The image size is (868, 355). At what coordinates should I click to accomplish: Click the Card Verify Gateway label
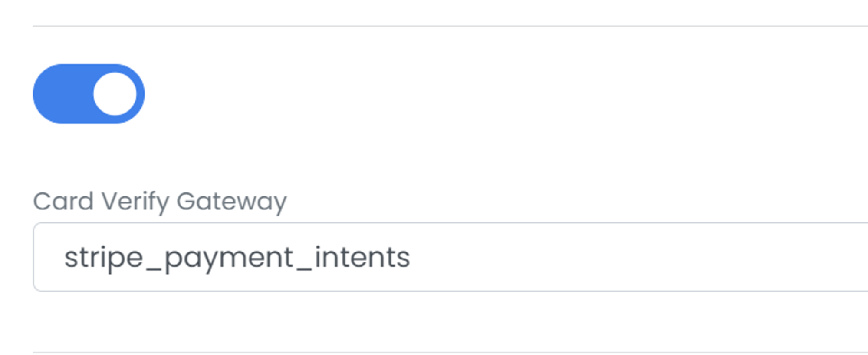(160, 202)
